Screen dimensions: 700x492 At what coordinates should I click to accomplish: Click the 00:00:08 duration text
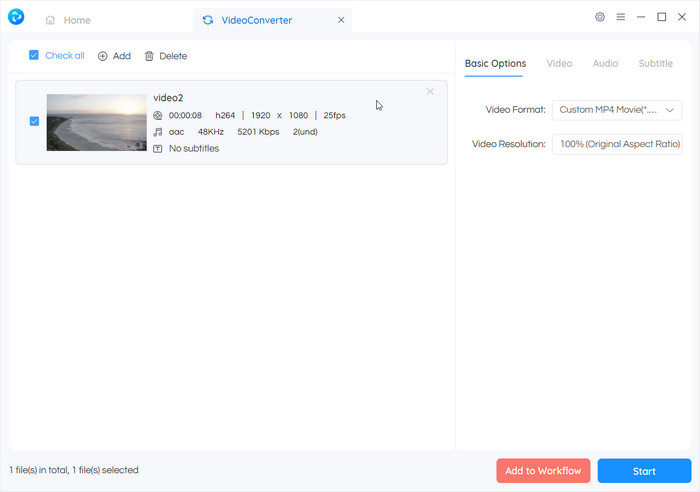coord(185,116)
